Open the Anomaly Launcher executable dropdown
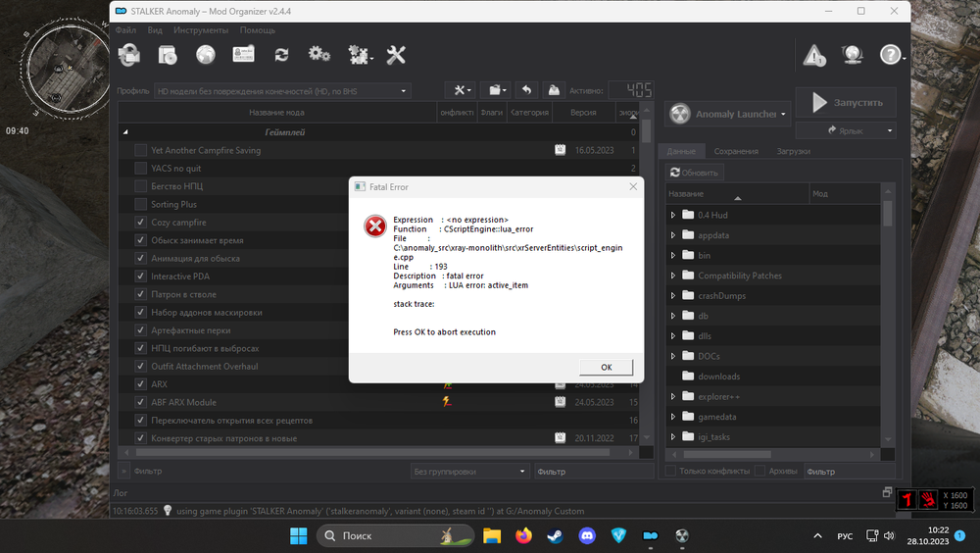 click(727, 114)
